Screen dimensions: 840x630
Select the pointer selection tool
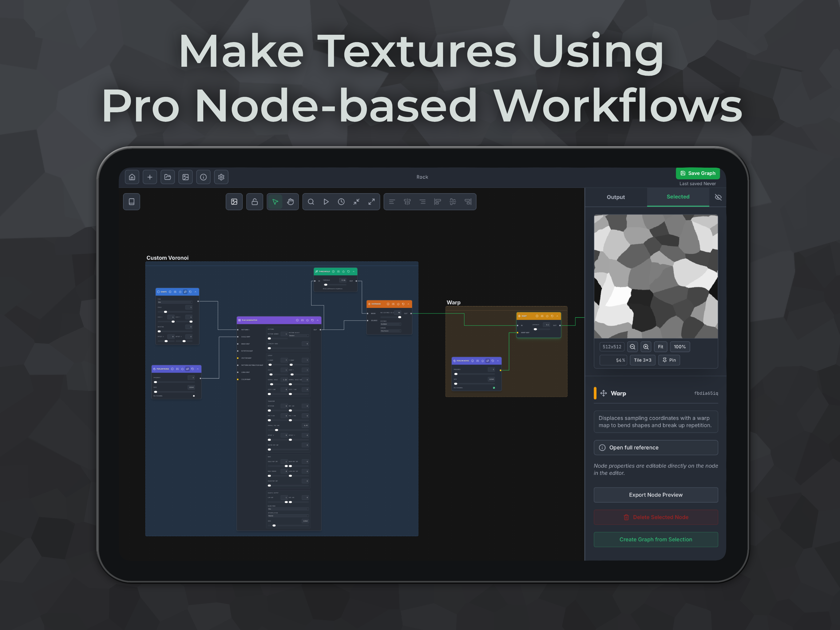[x=275, y=202]
